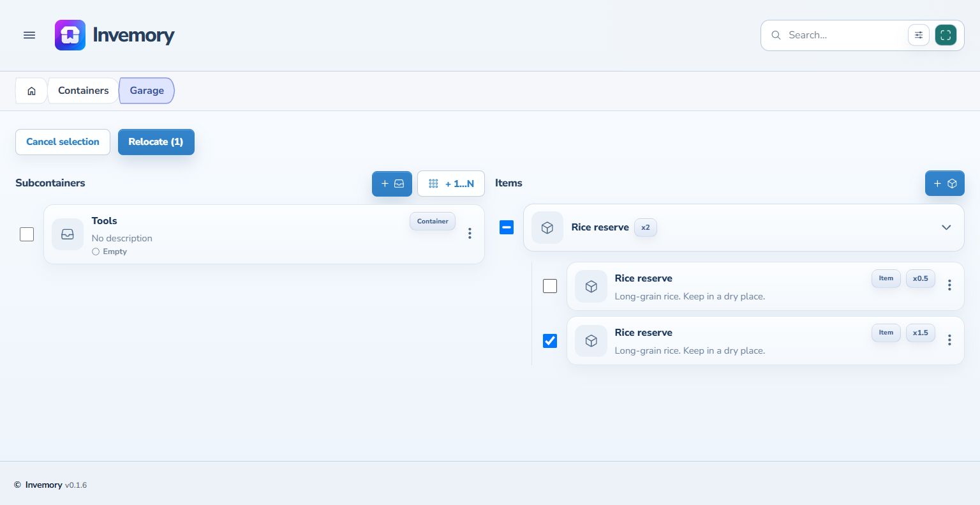Viewport: 980px width, 505px height.
Task: Open options for Rice reserve x1.5
Action: point(949,340)
